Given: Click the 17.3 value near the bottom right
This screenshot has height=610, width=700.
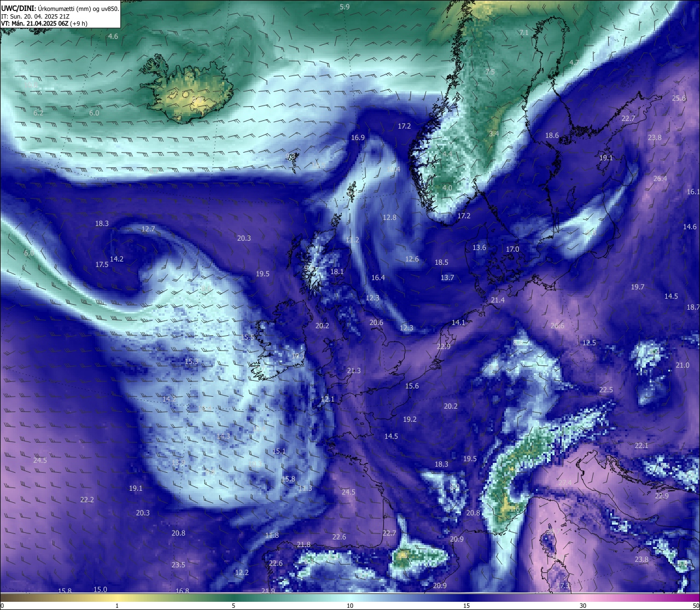Looking at the screenshot, I should click(x=563, y=586).
